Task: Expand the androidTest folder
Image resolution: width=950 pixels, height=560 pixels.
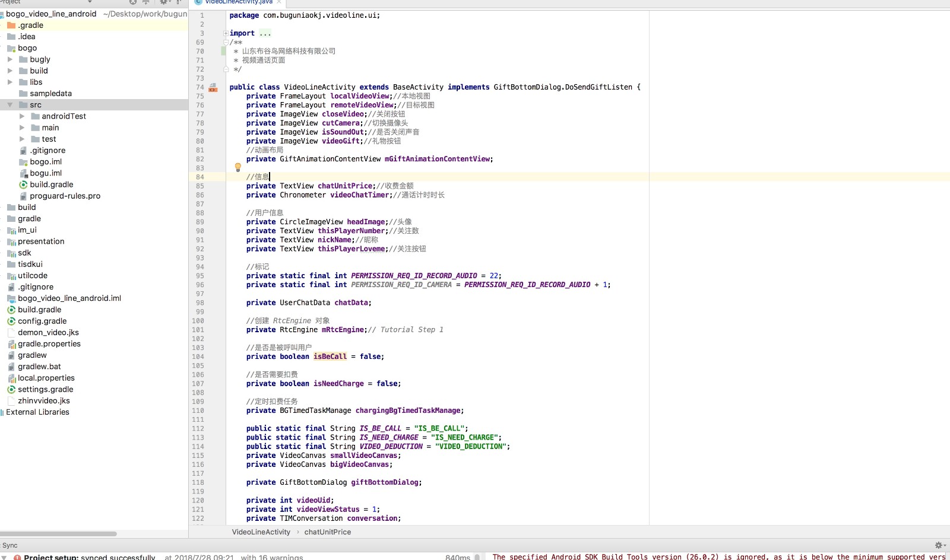Action: 22,116
